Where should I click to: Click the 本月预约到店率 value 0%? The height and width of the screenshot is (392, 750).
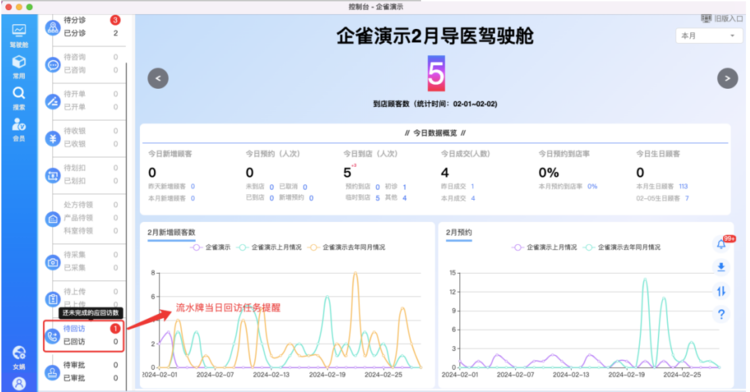tap(592, 186)
